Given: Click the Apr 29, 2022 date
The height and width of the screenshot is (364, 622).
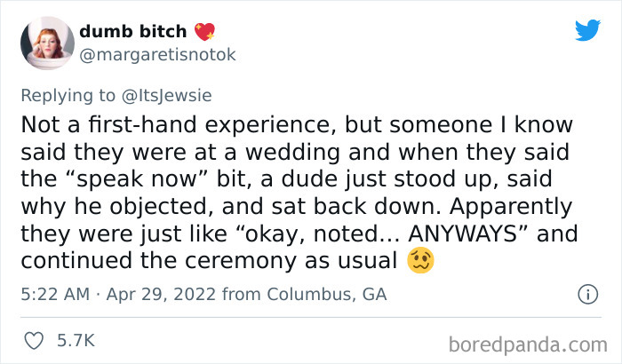Looking at the screenshot, I should [x=161, y=294].
